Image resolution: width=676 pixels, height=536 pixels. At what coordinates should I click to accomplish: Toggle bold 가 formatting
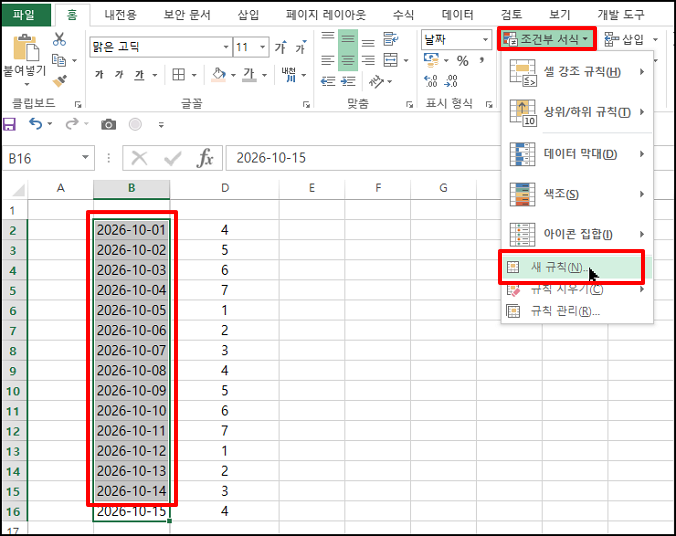[x=99, y=75]
